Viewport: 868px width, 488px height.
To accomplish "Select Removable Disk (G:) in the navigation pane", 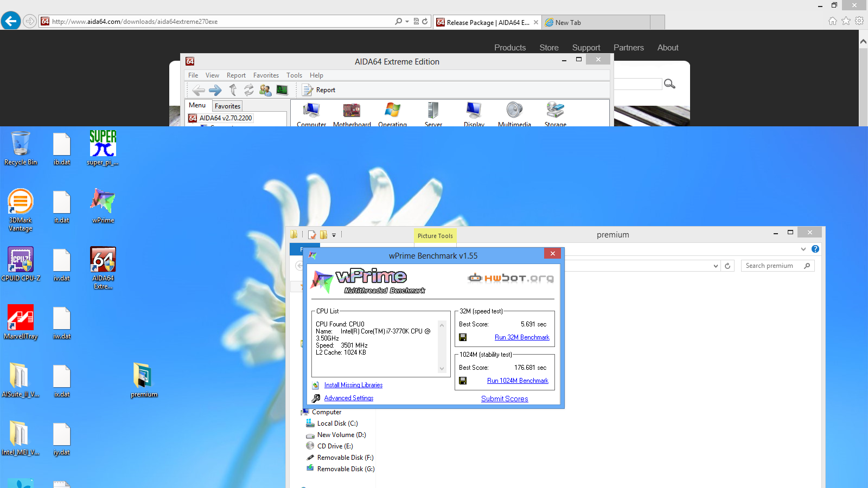I will 340,469.
